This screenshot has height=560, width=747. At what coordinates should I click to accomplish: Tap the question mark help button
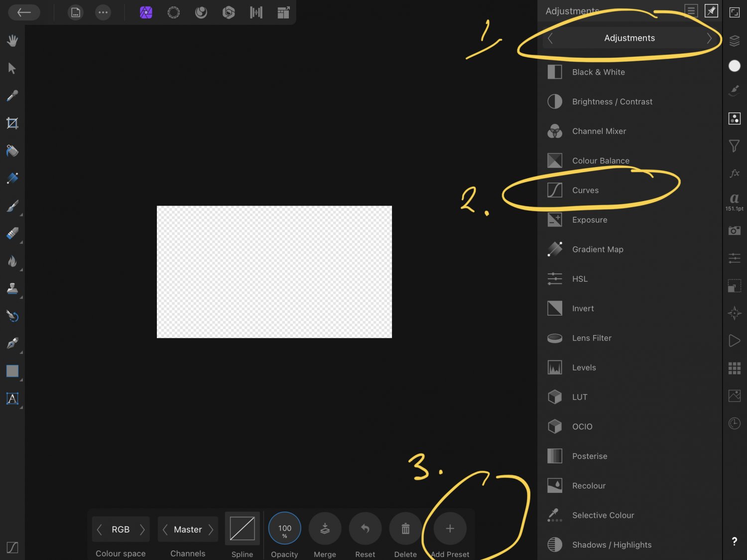(735, 542)
